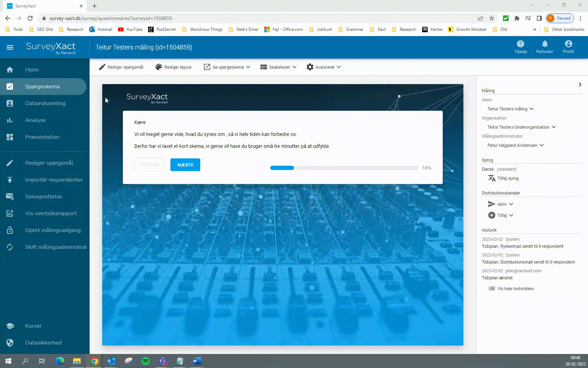Click Rediger spørgsmål in the toolbar
The height and width of the screenshot is (368, 588).
(121, 67)
